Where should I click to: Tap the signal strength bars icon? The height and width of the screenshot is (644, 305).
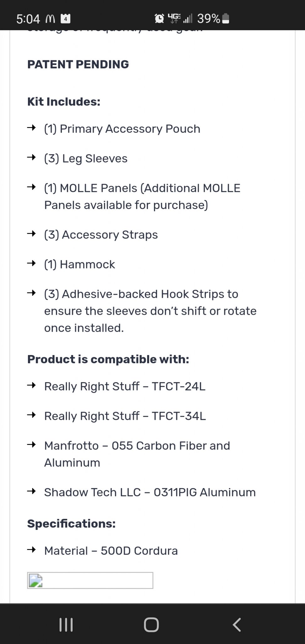click(x=188, y=19)
